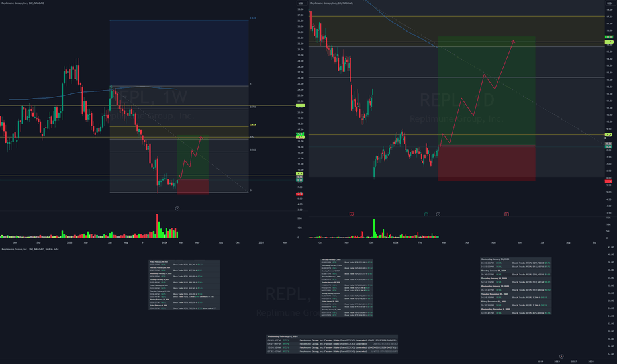Select the green profit zone of the daily long position

coord(487,91)
